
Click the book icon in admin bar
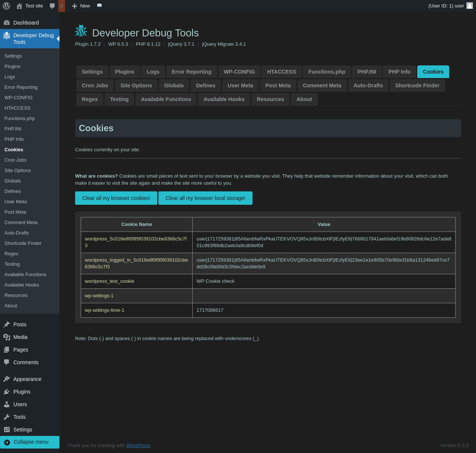click(99, 6)
